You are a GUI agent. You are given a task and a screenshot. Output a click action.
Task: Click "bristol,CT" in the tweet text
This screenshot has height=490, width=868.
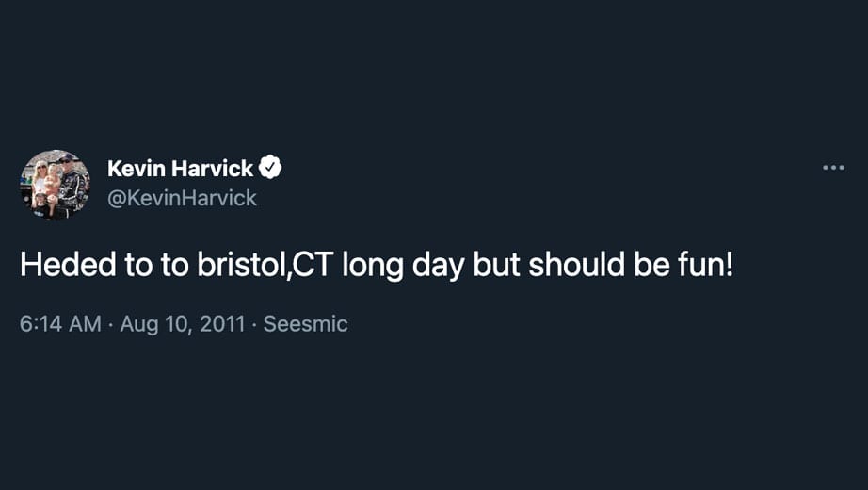pos(265,265)
